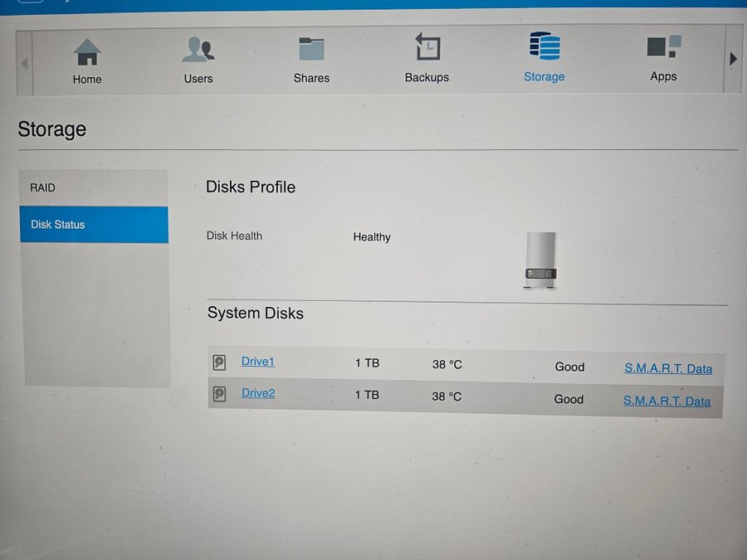The height and width of the screenshot is (560, 747).
Task: Open the Shares folder icon
Action: pos(311,49)
